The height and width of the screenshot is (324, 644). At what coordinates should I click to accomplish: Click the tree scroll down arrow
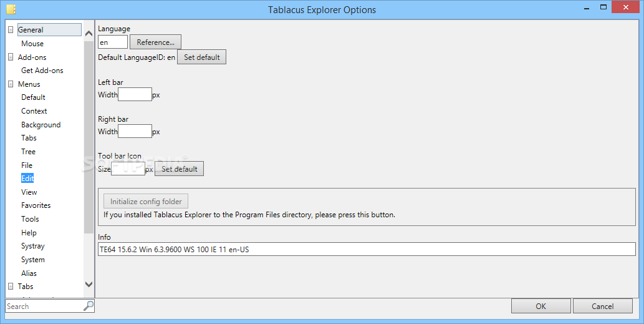click(89, 284)
